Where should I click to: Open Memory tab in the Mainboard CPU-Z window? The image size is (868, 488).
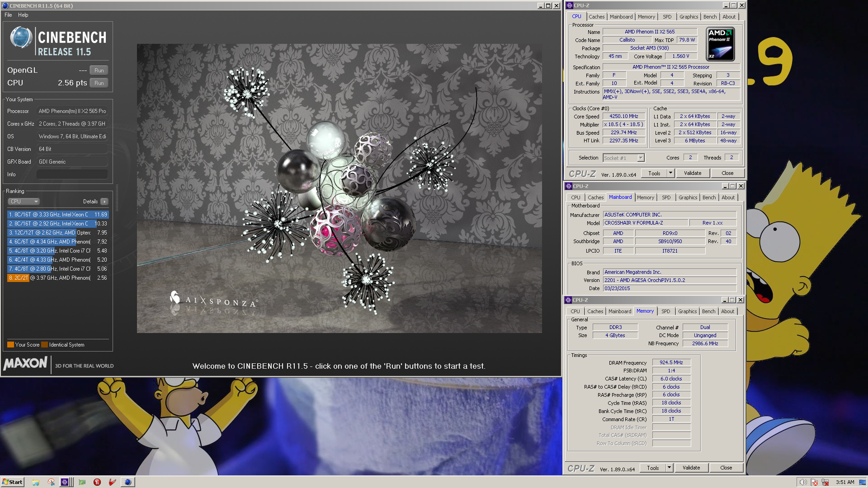[645, 197]
